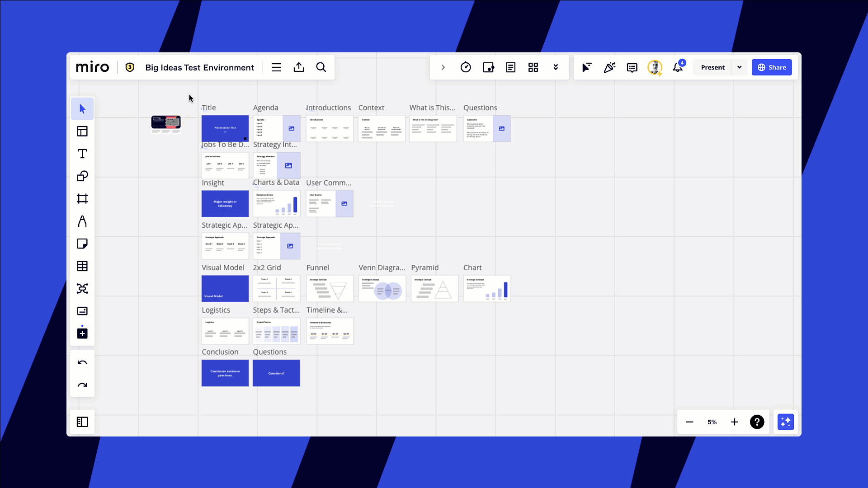Viewport: 868px width, 488px height.
Task: Select the Shapes tool
Action: (x=82, y=176)
